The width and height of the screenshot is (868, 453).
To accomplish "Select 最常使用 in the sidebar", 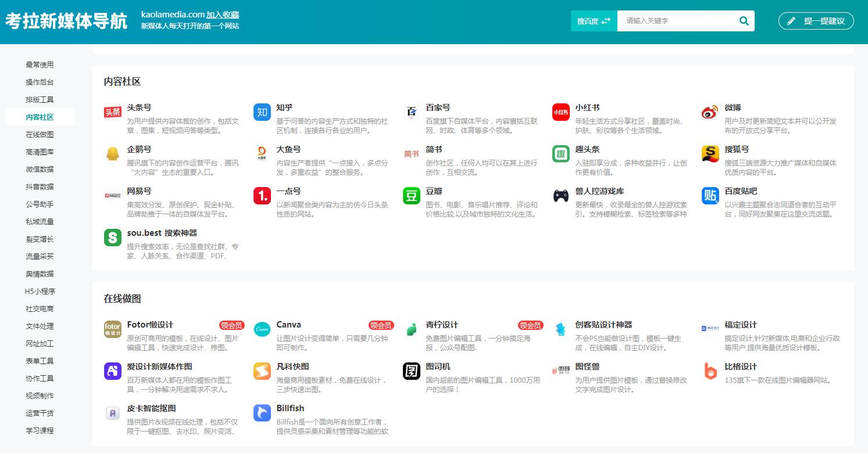I will (40, 64).
